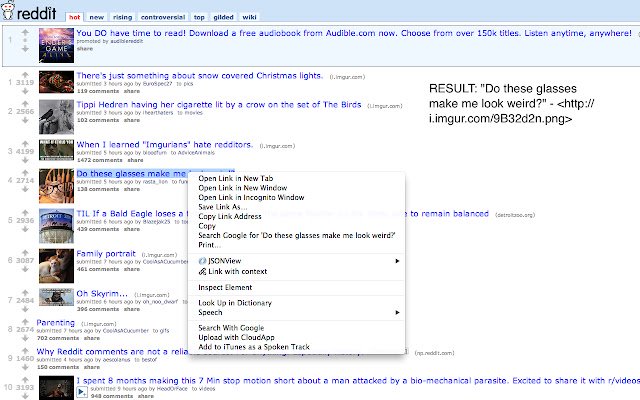Viewport: 640px width, 400px height.
Task: Downvote the Imgurians hate redditors post
Action: [25, 160]
